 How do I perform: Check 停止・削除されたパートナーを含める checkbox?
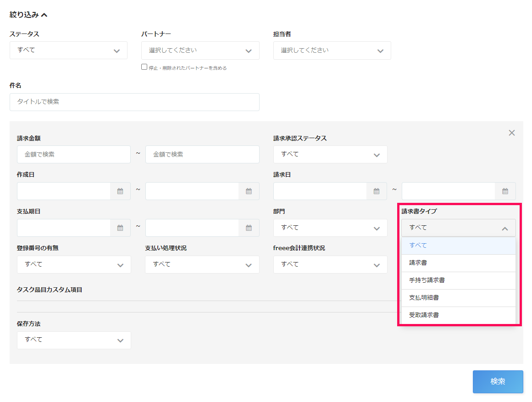point(144,67)
